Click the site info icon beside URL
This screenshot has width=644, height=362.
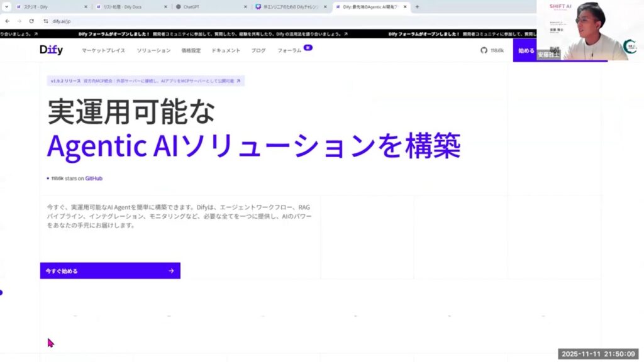point(46,21)
